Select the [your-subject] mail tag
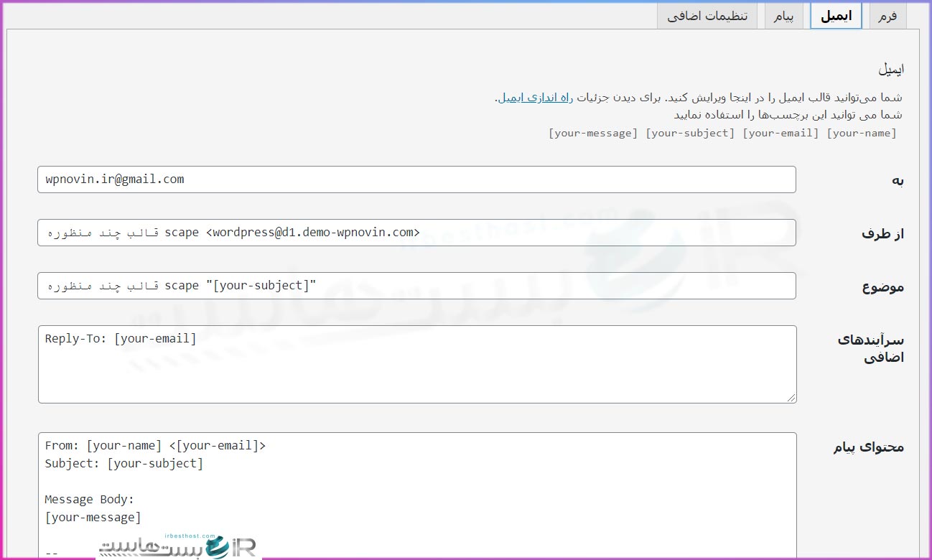 click(x=689, y=132)
